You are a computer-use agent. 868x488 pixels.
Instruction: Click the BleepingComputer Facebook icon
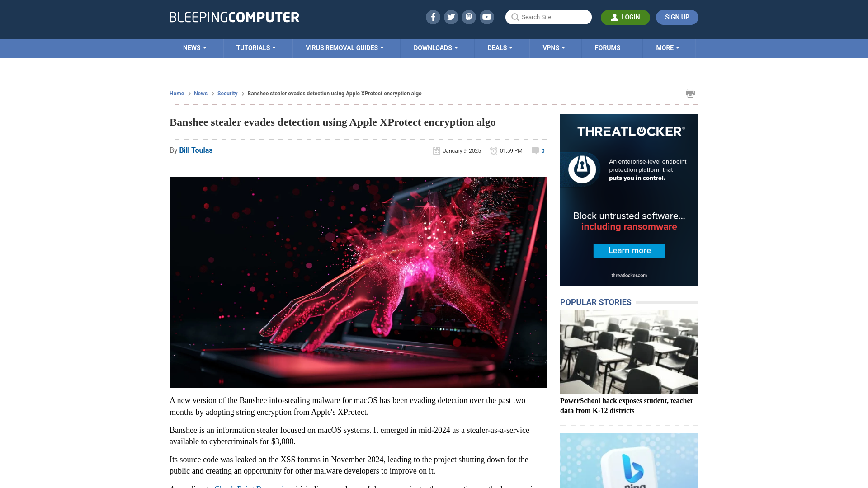(x=432, y=17)
